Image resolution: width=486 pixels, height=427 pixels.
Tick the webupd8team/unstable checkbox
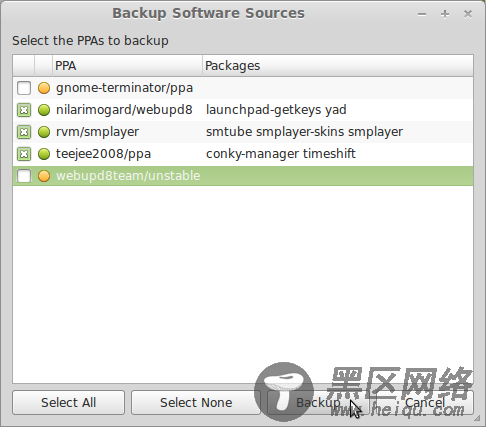point(24,176)
